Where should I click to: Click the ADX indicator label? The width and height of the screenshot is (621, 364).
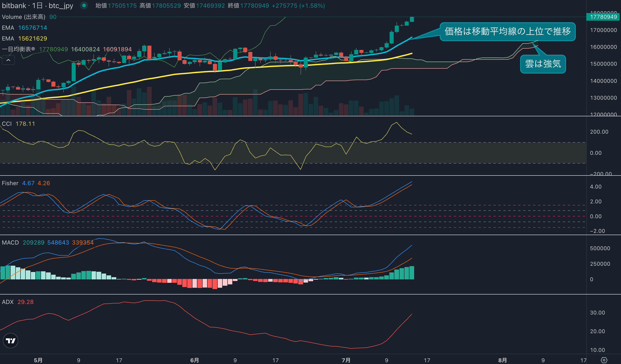8,302
